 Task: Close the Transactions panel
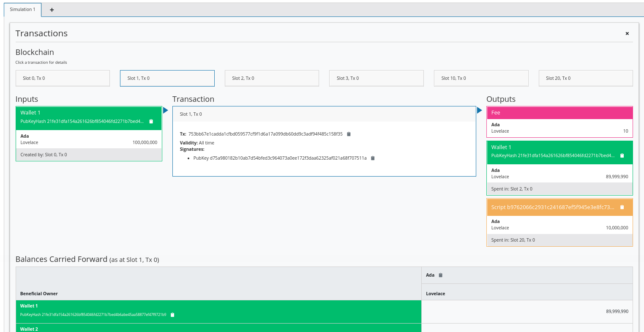(x=627, y=33)
